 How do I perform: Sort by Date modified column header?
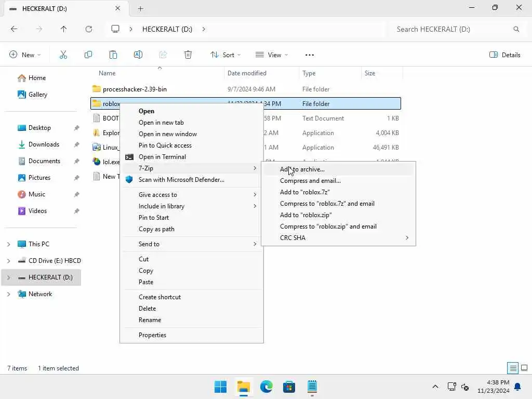tap(247, 73)
